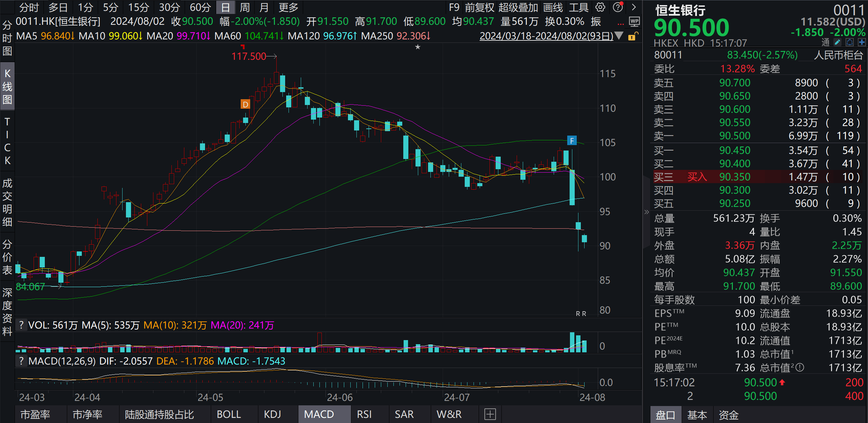Select the 60分 interval
Screen dimensions: 868x423
click(x=200, y=7)
